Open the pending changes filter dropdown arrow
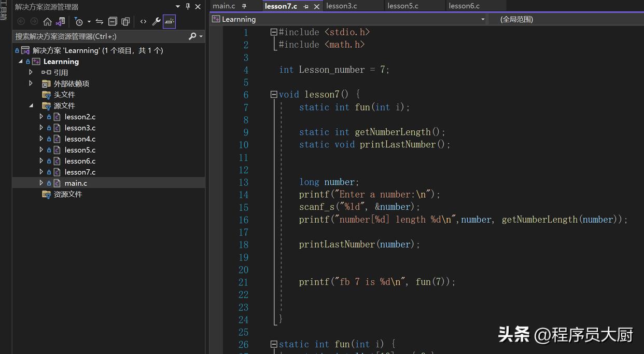Screen dimensions: 644x354 click(89, 21)
